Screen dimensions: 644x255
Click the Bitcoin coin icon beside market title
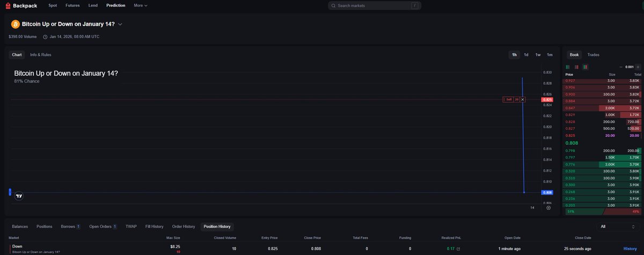[x=15, y=24]
